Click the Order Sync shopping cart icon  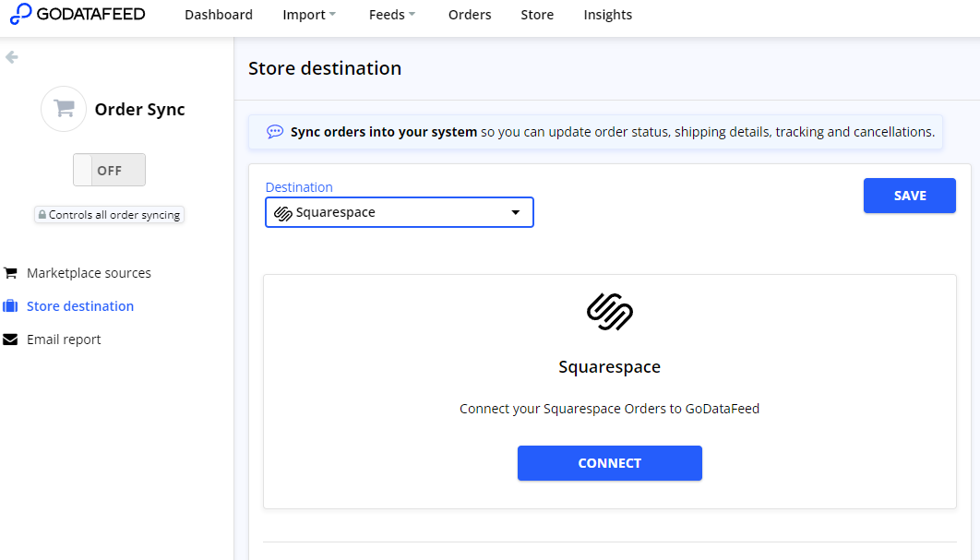pyautogui.click(x=64, y=109)
